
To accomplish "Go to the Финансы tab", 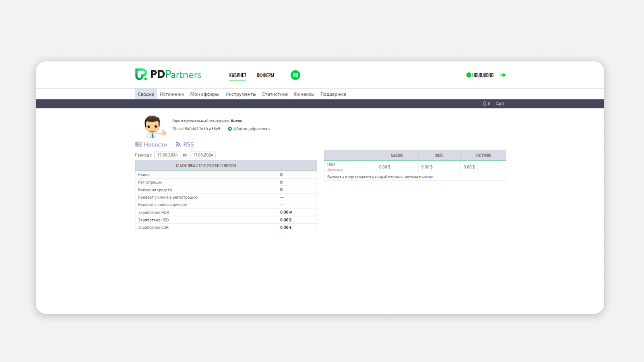I will [x=304, y=94].
